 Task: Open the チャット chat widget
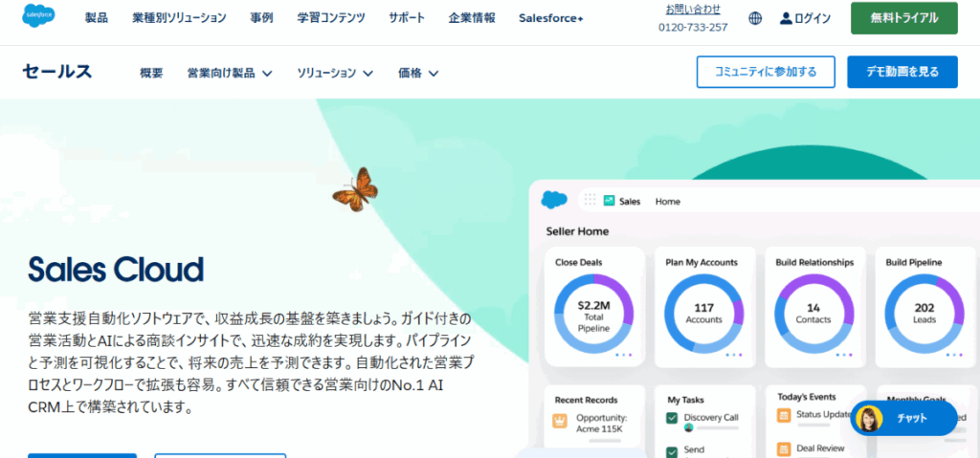tap(903, 419)
